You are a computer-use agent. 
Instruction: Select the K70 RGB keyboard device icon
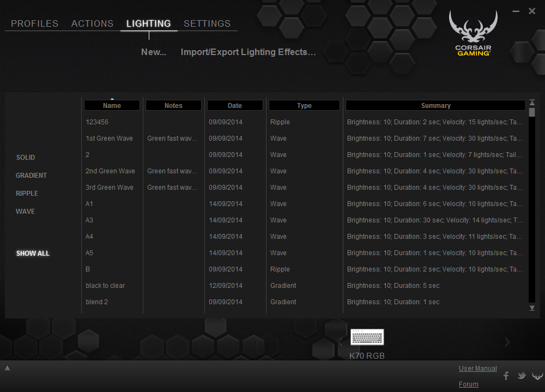coord(367,337)
